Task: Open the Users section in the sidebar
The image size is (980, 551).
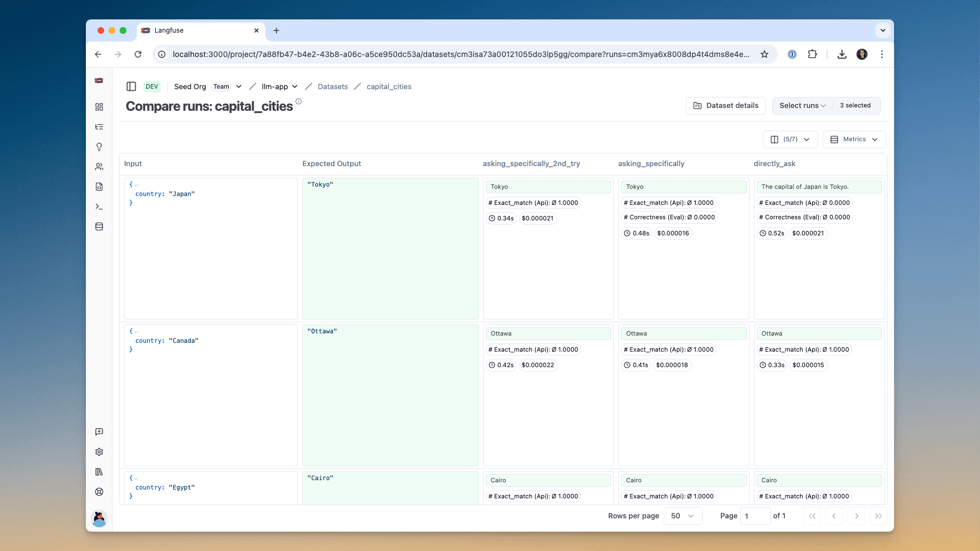Action: click(x=99, y=167)
